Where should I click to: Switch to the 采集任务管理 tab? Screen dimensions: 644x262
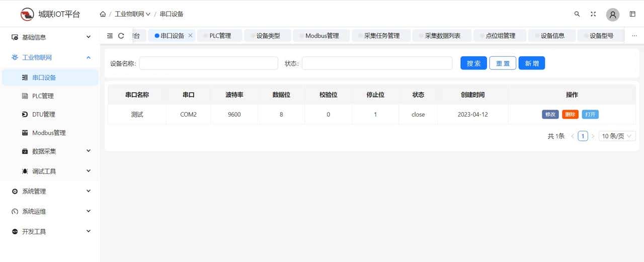pos(381,36)
